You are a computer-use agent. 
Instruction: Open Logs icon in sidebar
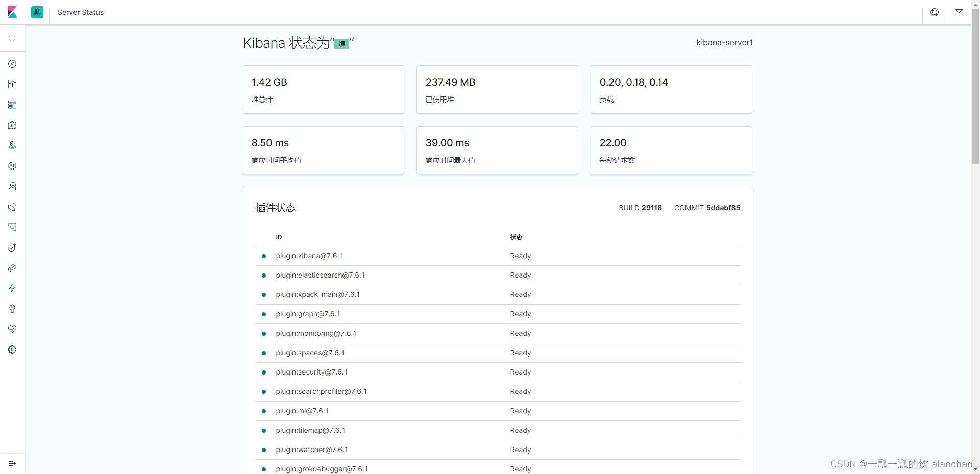pos(12,207)
